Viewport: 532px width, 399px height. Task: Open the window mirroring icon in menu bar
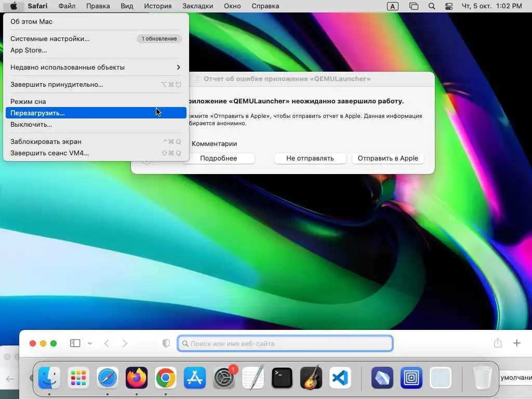pos(414,6)
